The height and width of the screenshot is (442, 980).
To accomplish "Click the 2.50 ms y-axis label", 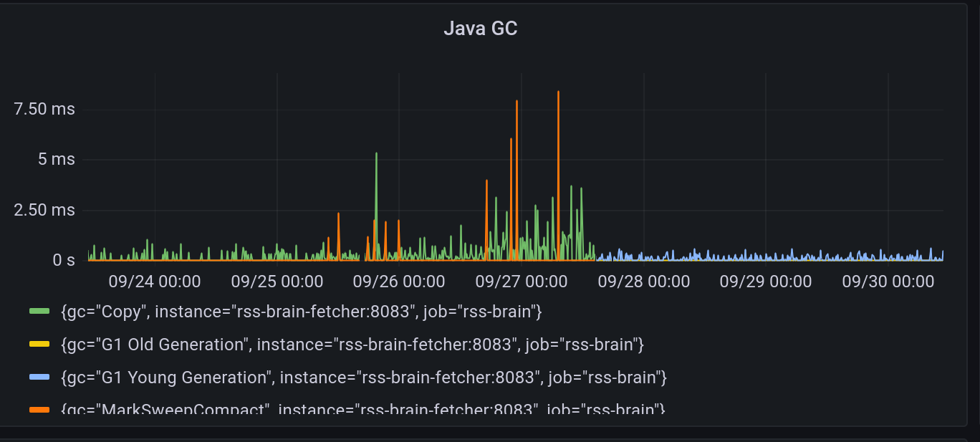I will pos(44,210).
